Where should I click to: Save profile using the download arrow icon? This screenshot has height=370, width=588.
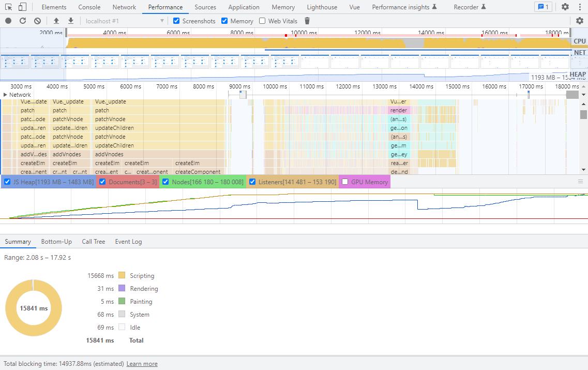tap(70, 21)
